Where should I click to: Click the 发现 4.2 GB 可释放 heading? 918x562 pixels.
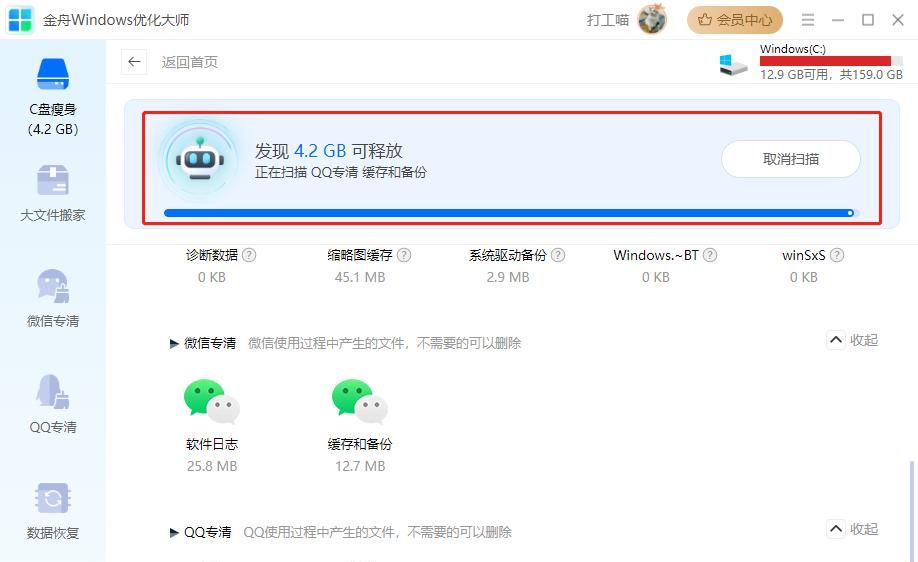(328, 151)
